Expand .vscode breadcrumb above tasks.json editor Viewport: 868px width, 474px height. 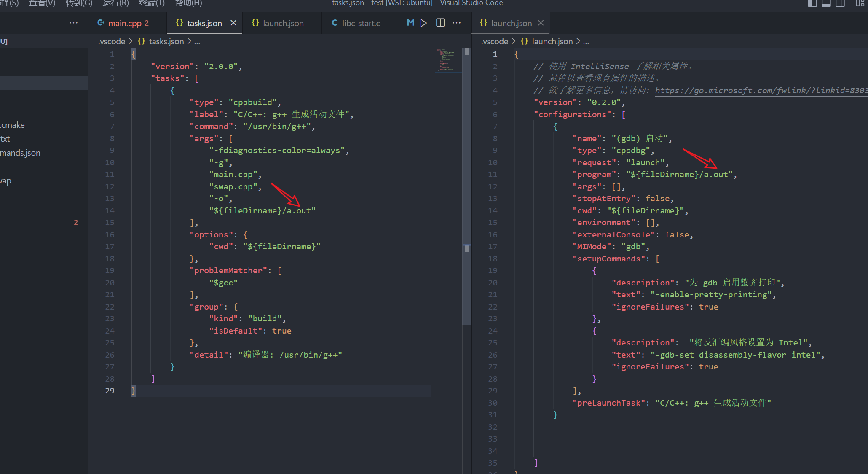(112, 41)
